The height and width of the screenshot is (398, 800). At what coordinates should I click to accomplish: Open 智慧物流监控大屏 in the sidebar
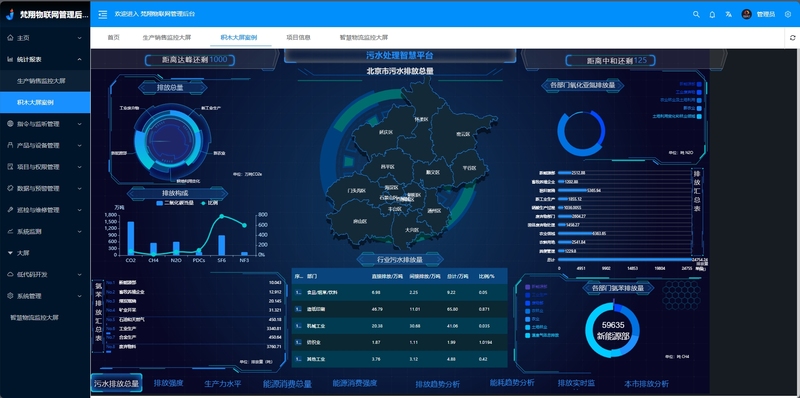pos(35,317)
